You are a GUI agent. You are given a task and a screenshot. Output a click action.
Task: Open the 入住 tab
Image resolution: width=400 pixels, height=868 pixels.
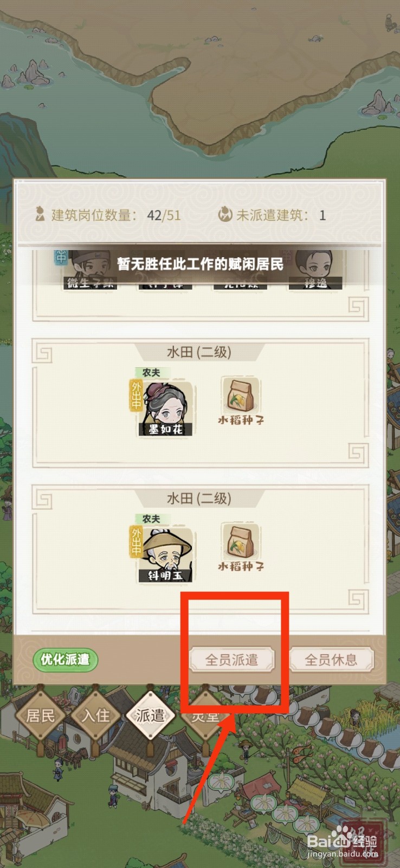coord(95,716)
